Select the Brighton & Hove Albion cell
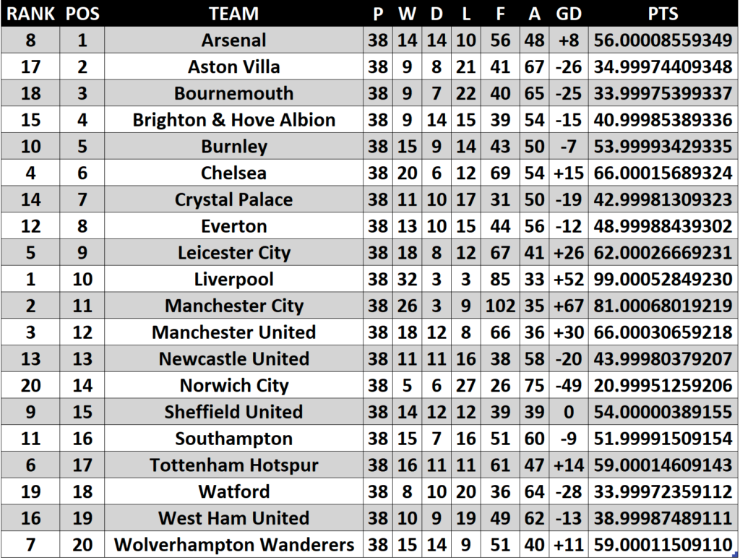The image size is (740, 560). coord(233,120)
